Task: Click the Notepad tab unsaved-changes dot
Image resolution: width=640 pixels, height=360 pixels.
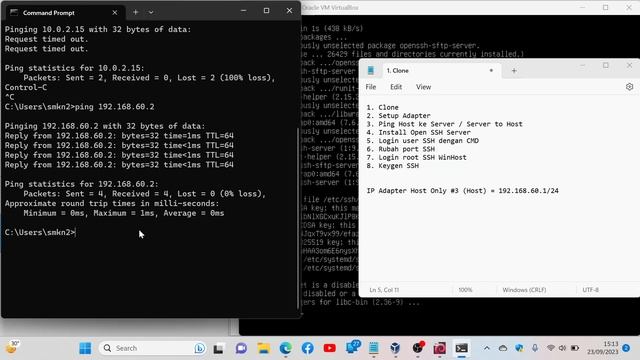Action: (x=491, y=70)
